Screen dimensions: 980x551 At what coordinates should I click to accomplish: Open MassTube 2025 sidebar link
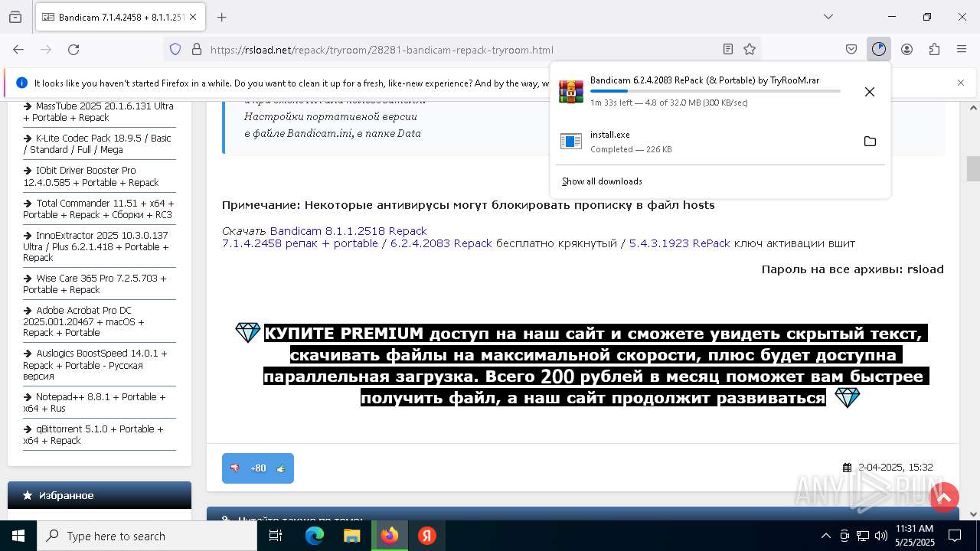coord(99,112)
